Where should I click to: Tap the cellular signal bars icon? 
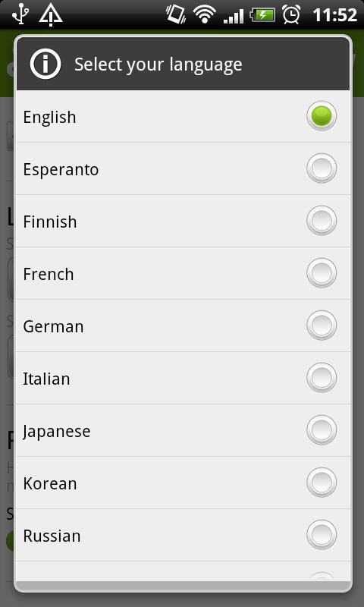[234, 15]
